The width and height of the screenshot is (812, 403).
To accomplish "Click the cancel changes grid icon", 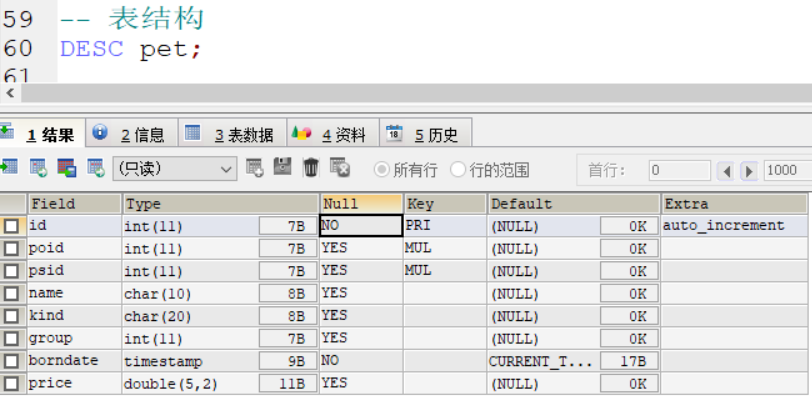I will (x=340, y=168).
